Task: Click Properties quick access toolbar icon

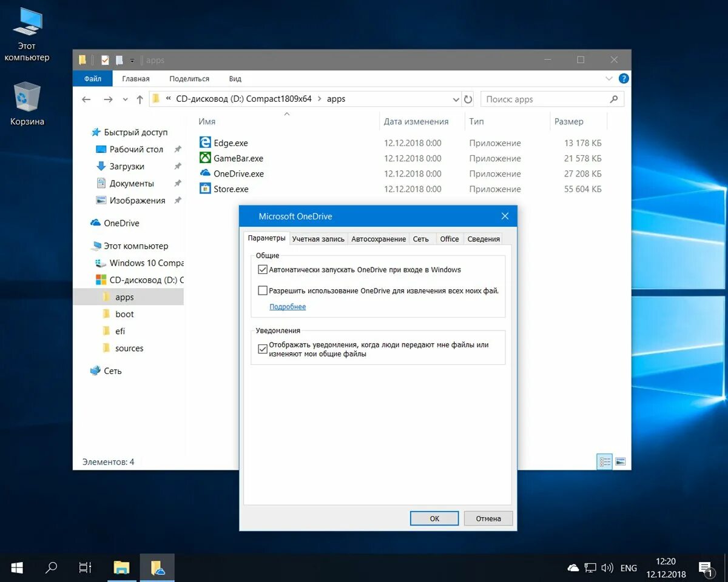Action: (105, 60)
